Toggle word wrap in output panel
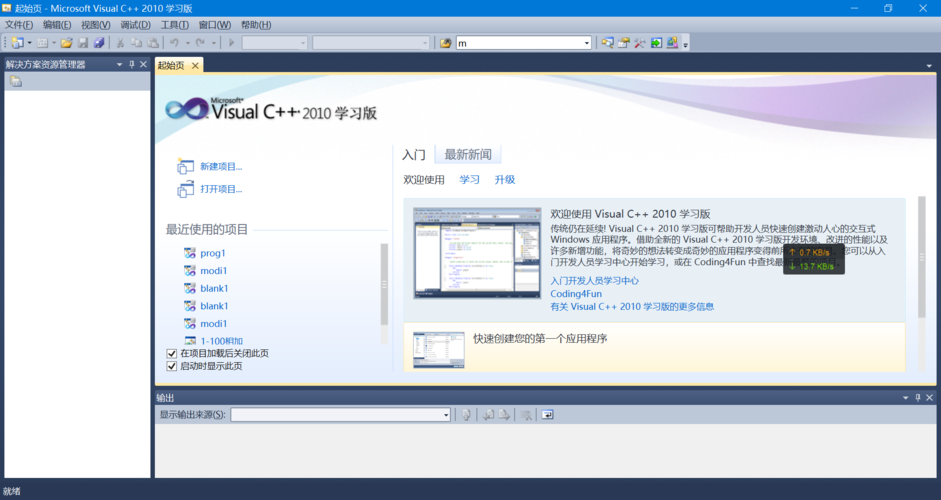Screen dimensions: 941x500 pos(547,415)
